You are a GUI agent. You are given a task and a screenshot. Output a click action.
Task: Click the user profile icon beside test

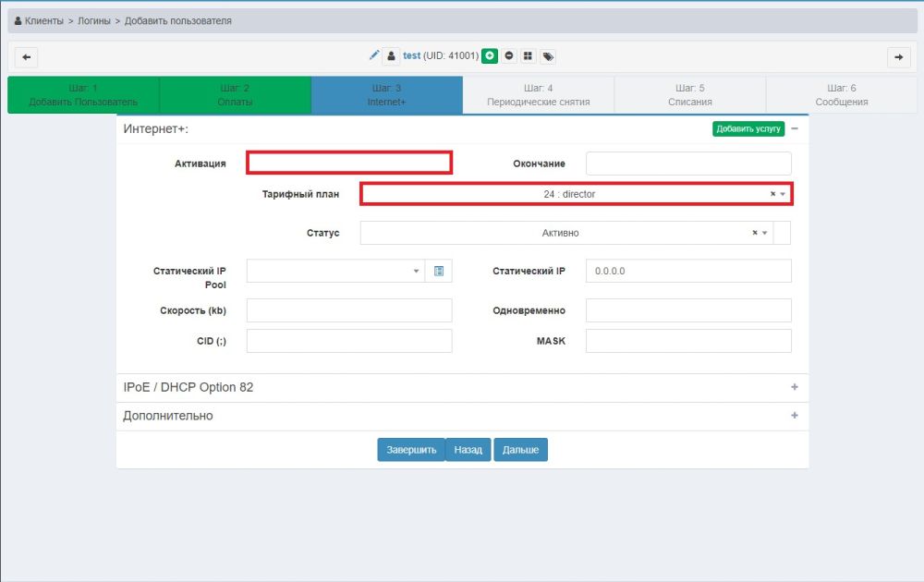[x=391, y=56]
